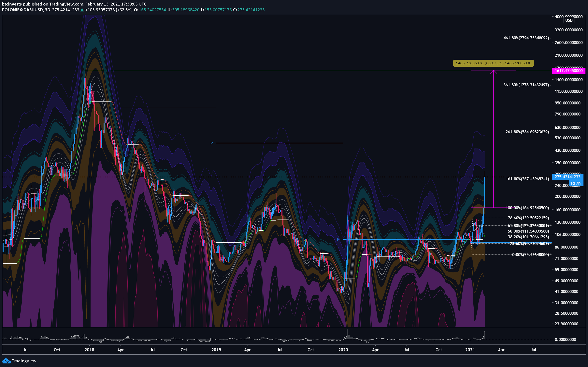This screenshot has width=588, height=367.
Task: Click the magenta arrowhead at the projection top
Action: click(x=494, y=72)
